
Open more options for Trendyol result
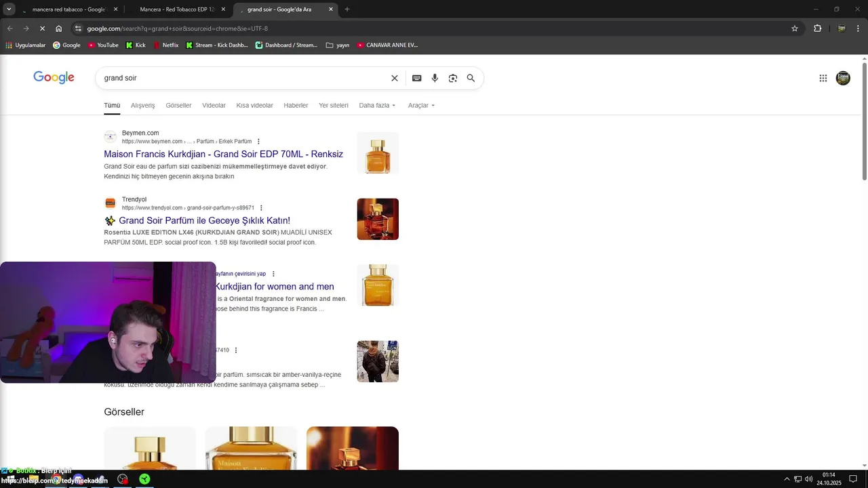(x=261, y=208)
